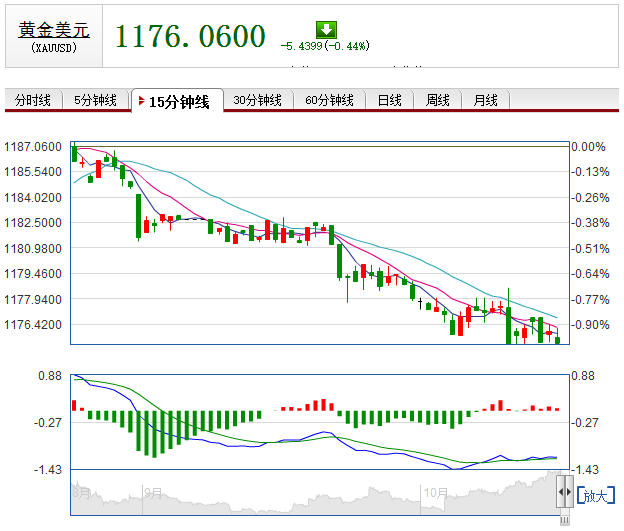This screenshot has height=531, width=624.
Task: Switch to the 周线 weekly tab
Action: pos(437,100)
